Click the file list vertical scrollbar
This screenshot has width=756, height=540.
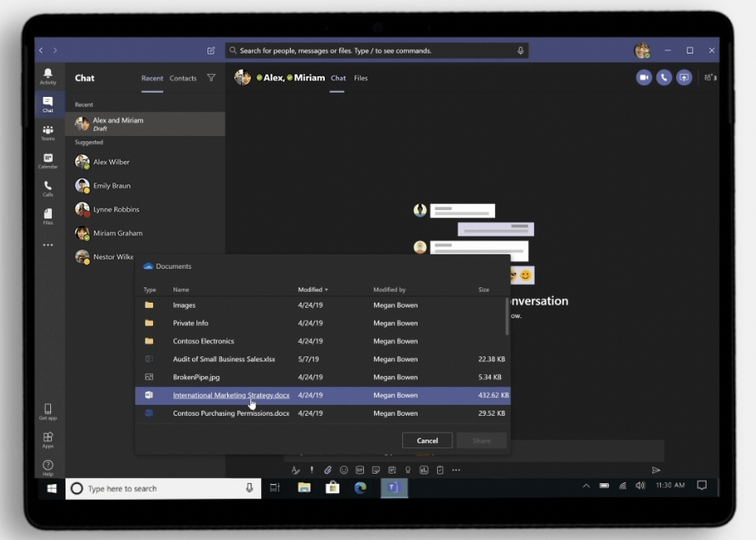[508, 315]
